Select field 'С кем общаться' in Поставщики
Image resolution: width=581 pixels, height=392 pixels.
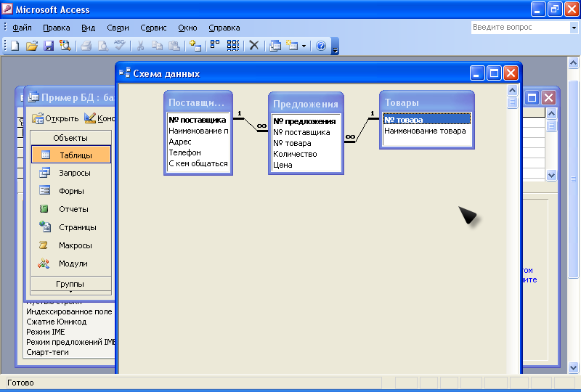(x=198, y=163)
